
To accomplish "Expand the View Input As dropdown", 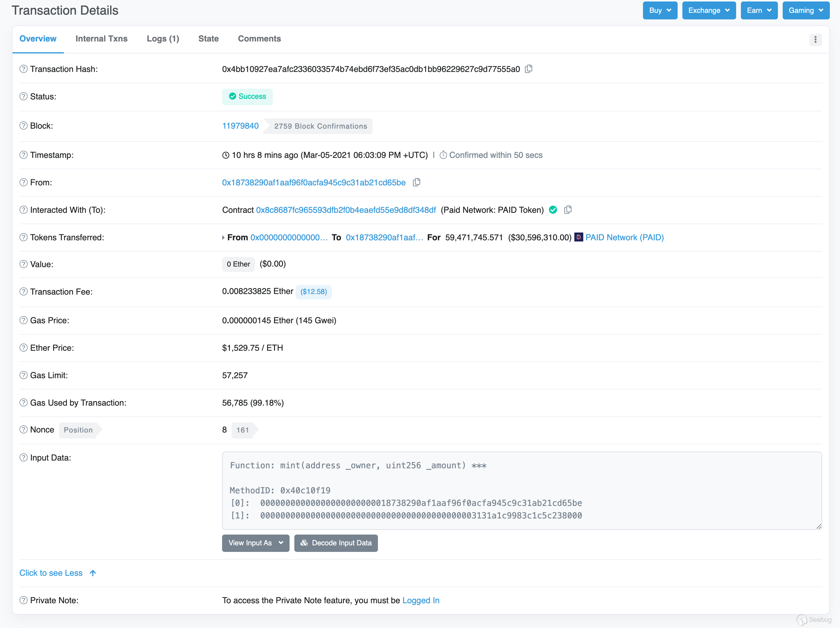I will point(256,543).
